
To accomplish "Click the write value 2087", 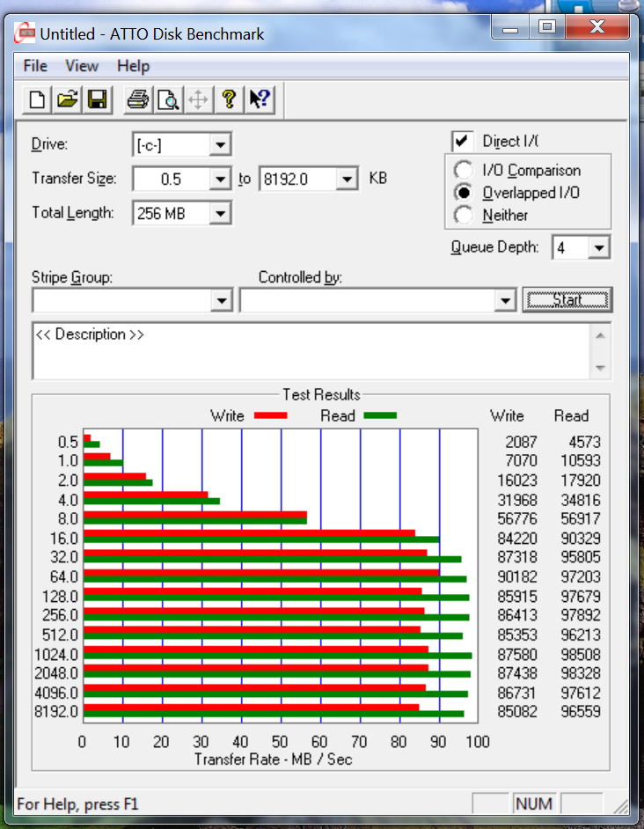I will click(x=522, y=442).
